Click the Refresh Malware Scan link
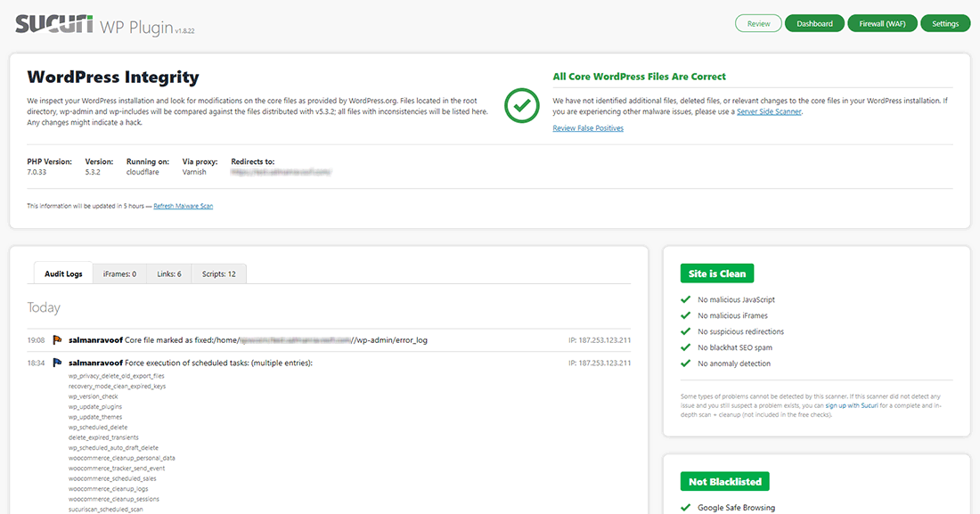Image resolution: width=980 pixels, height=514 pixels. tap(183, 206)
